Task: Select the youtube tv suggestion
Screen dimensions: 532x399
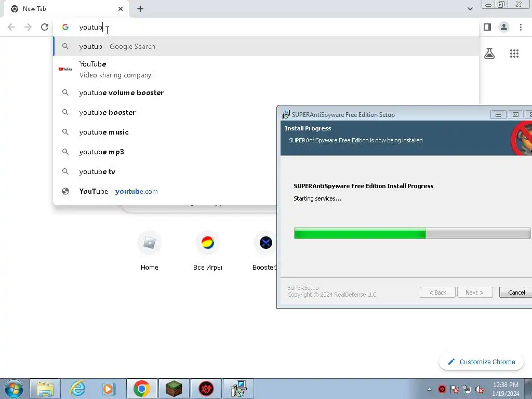Action: [x=165, y=171]
